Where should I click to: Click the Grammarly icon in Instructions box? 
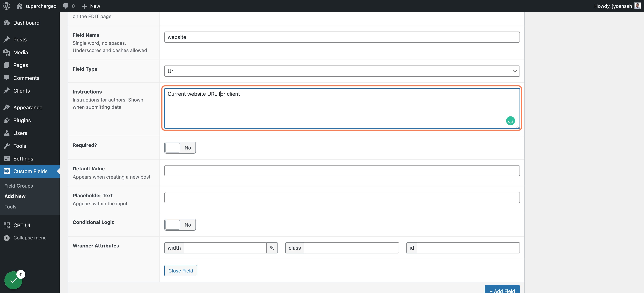click(x=510, y=121)
